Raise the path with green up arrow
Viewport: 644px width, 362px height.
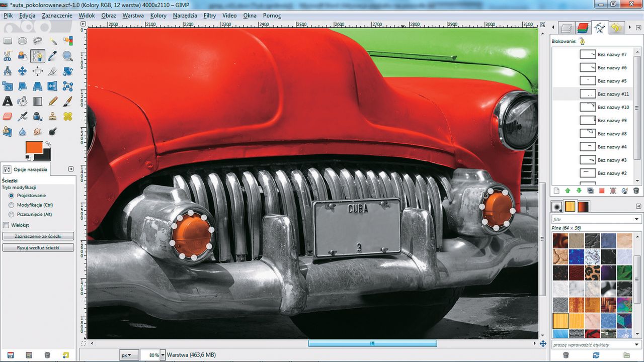pyautogui.click(x=568, y=191)
